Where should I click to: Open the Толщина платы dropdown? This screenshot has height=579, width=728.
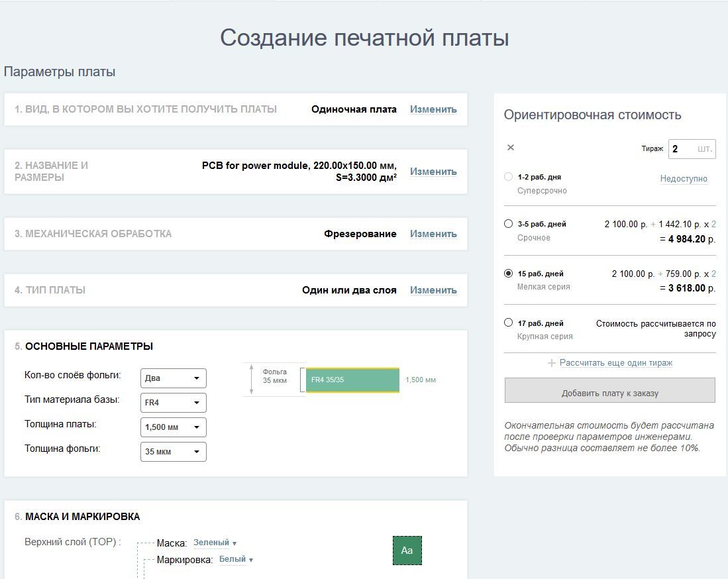(173, 427)
